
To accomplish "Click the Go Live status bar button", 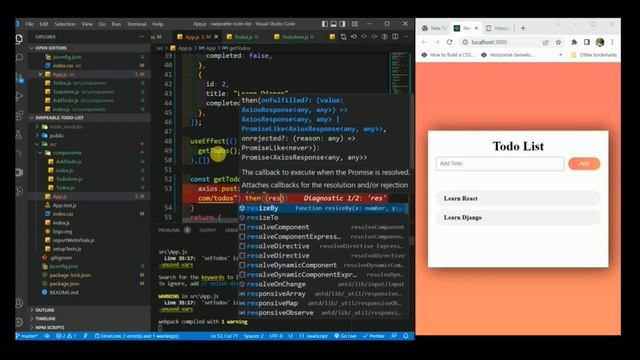I will 345,336.
